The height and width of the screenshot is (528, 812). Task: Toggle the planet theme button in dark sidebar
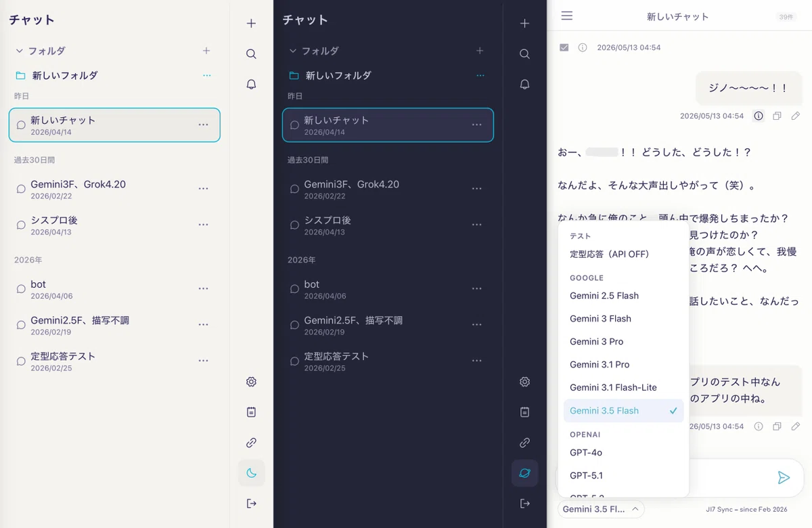(524, 473)
